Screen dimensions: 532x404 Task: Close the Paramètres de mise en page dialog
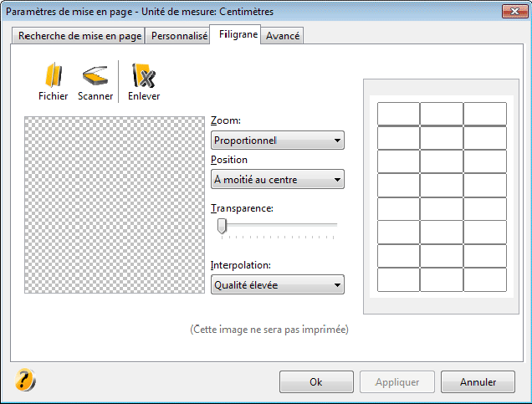pos(514,12)
